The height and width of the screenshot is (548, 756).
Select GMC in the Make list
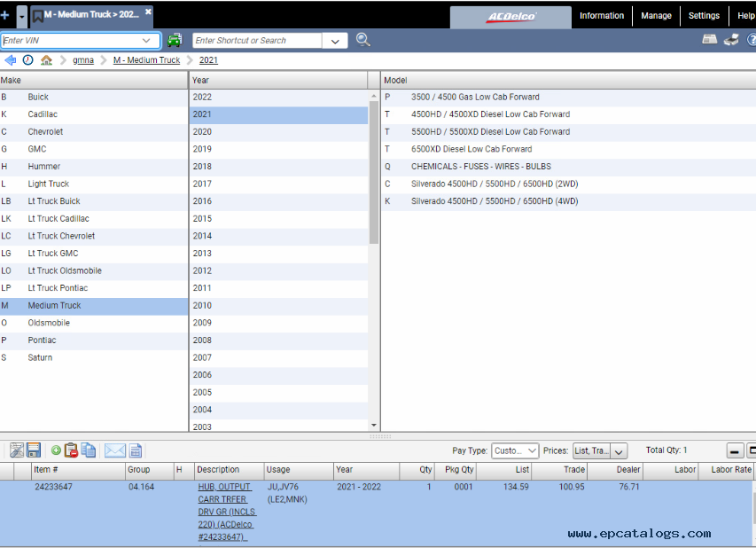[94, 149]
